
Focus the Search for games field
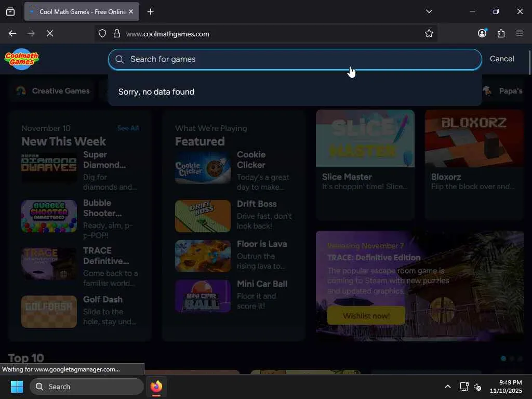tap(295, 59)
